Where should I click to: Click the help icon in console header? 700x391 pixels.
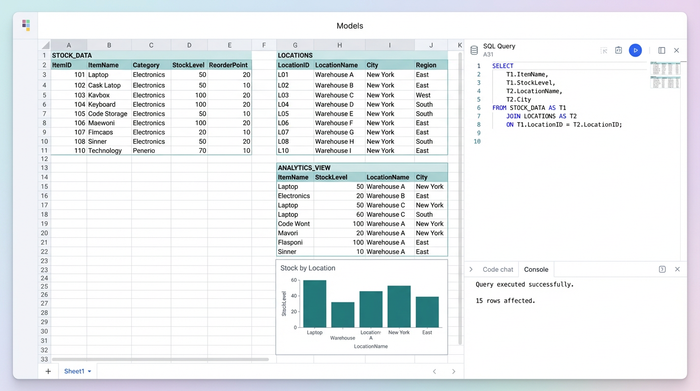click(x=662, y=269)
